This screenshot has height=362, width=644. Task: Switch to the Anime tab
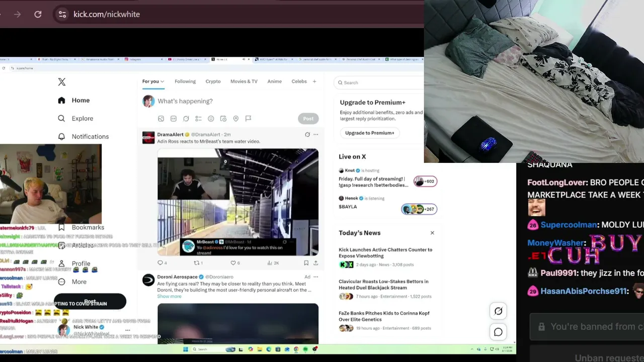point(274,81)
